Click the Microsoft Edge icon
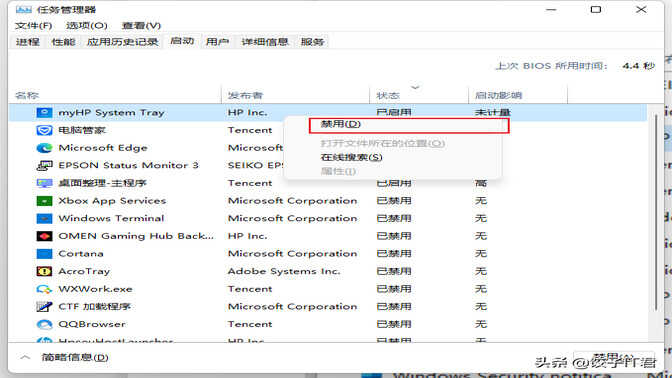Image resolution: width=672 pixels, height=378 pixels. tap(44, 148)
